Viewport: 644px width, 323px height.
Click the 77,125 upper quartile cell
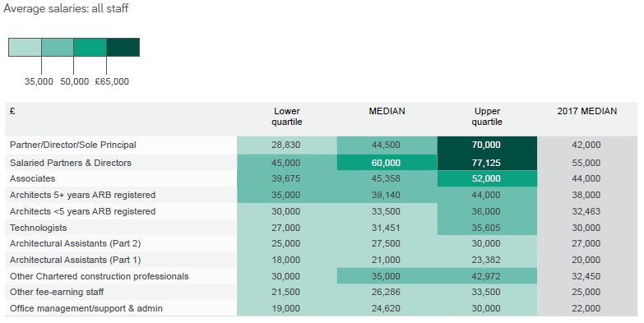pyautogui.click(x=487, y=163)
